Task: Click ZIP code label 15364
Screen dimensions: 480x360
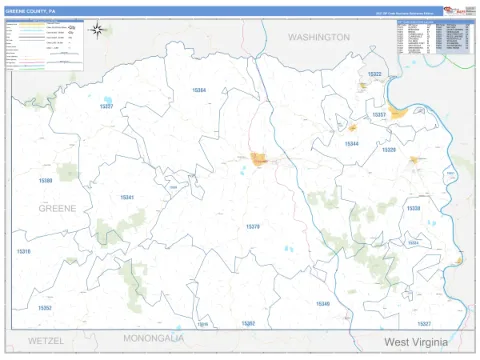Action: pyautogui.click(x=199, y=90)
